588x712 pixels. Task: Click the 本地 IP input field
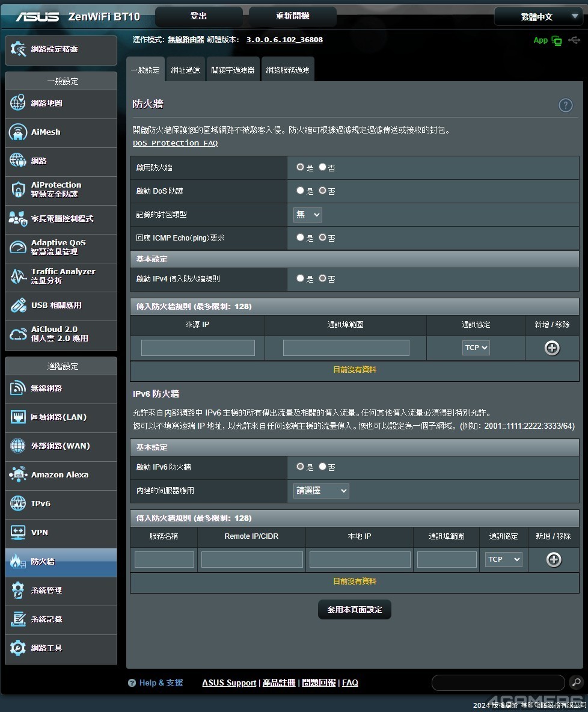[360, 559]
